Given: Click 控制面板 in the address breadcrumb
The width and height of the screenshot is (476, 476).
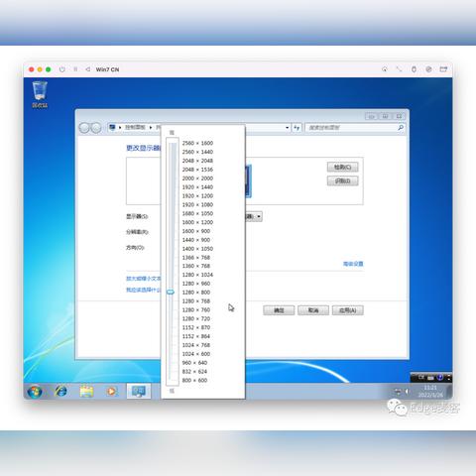Looking at the screenshot, I should click(135, 127).
